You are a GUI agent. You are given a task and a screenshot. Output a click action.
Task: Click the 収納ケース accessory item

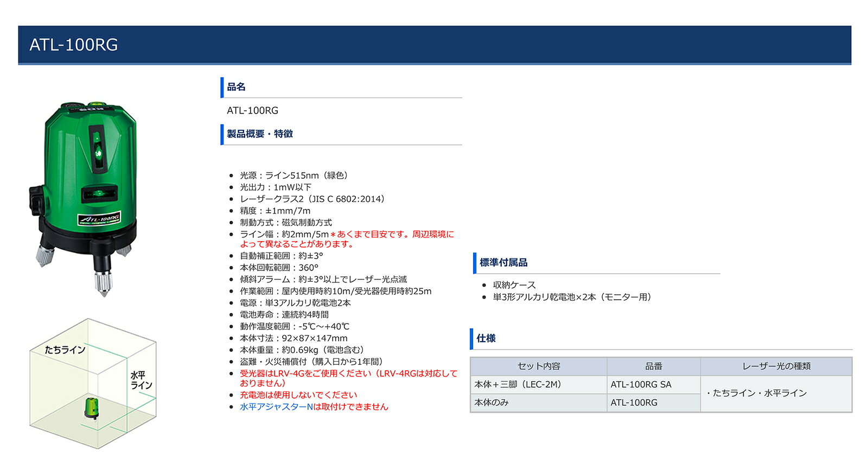514,285
